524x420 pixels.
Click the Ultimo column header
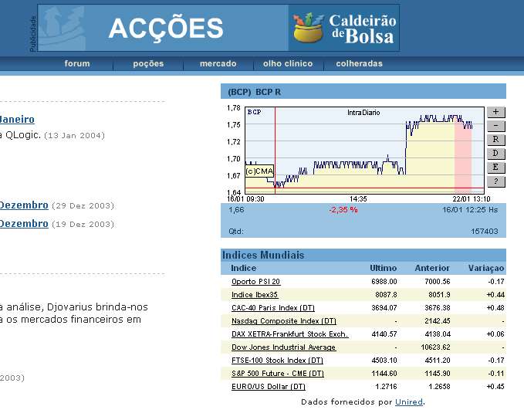(383, 268)
